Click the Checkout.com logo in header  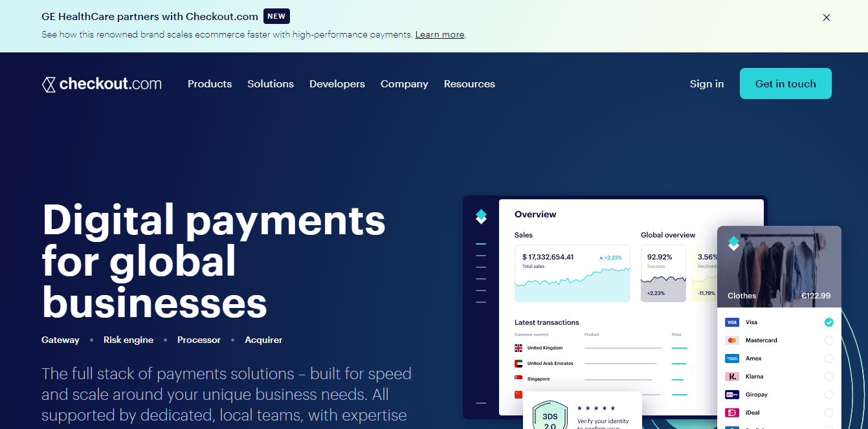click(x=102, y=84)
